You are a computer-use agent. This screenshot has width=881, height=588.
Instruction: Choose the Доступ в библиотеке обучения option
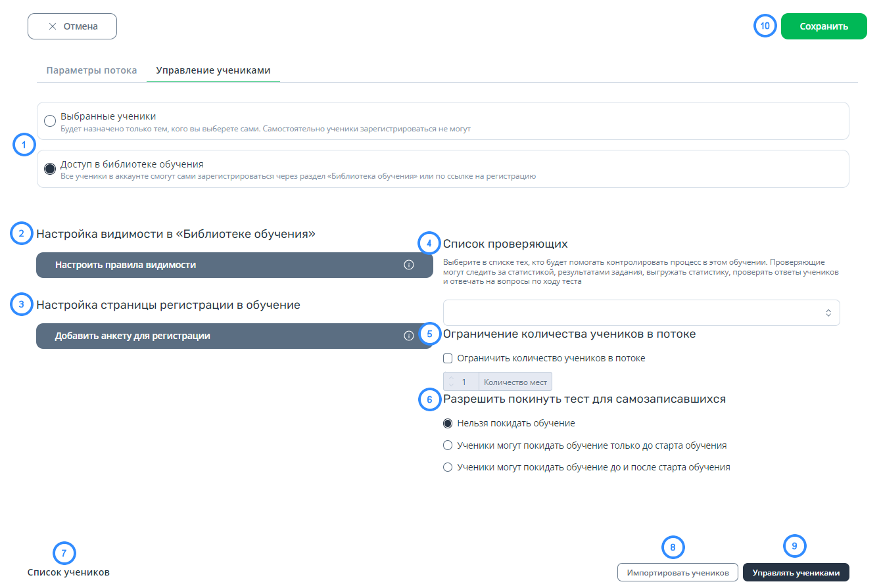[49, 169]
